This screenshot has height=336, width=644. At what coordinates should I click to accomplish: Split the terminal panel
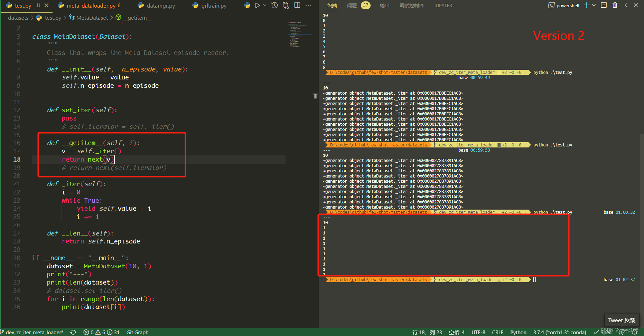pyautogui.click(x=604, y=5)
